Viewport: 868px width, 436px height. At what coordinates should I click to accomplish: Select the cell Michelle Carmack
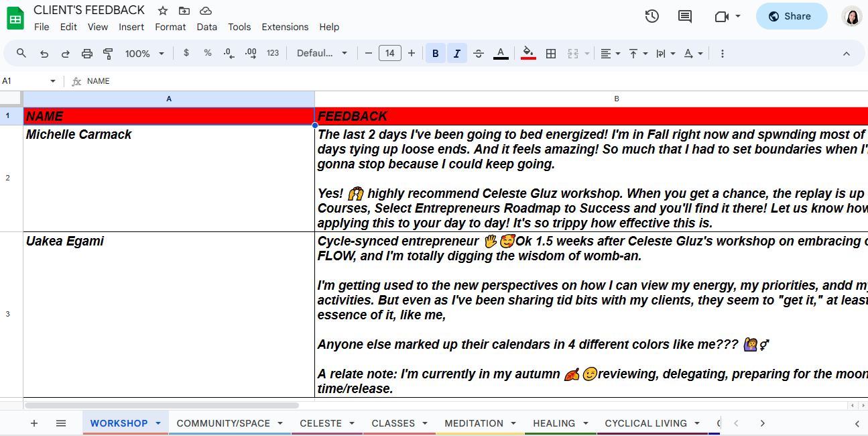(x=169, y=178)
